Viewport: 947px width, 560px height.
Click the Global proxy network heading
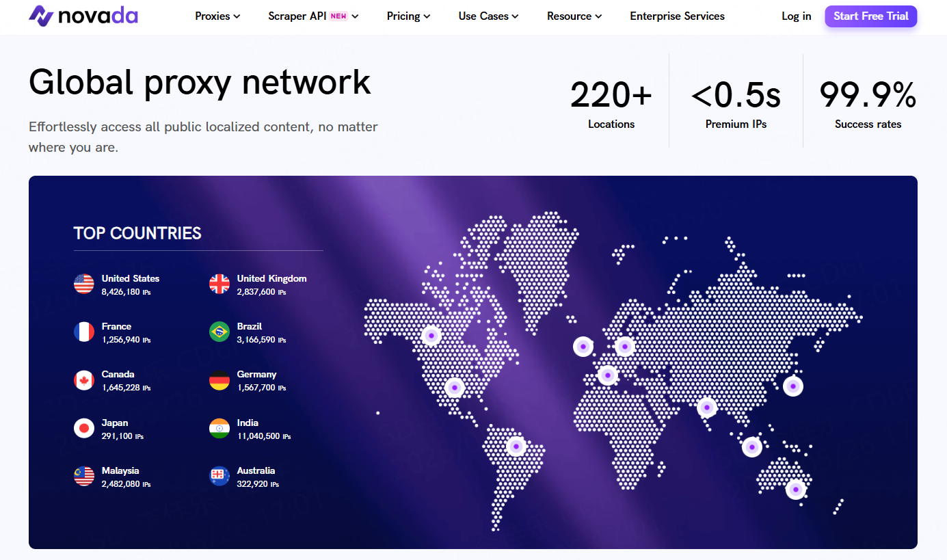tap(200, 82)
